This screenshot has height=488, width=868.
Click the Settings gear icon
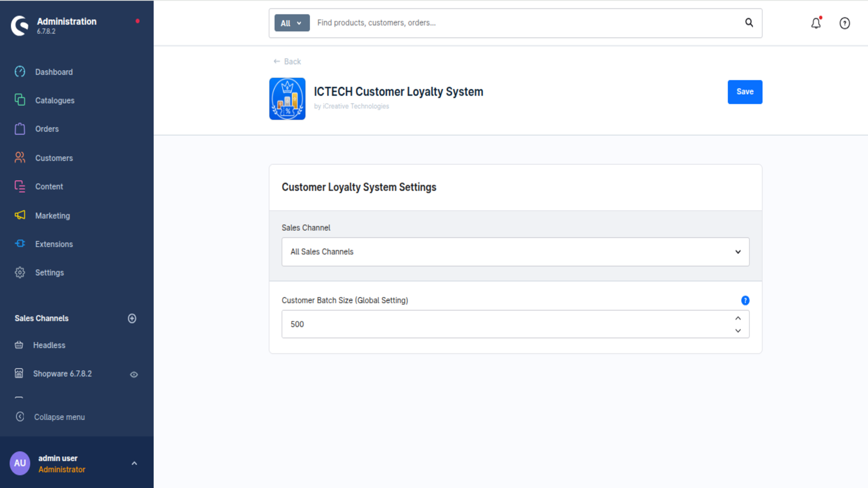[20, 272]
